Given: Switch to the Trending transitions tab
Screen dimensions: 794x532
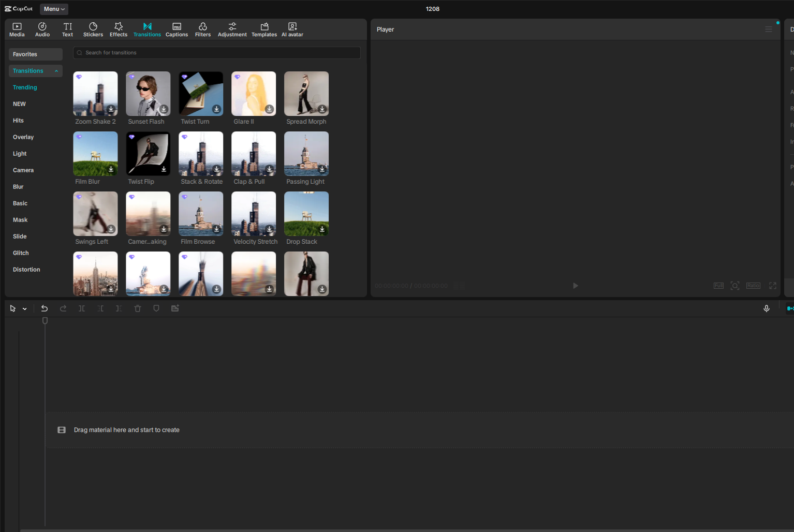Looking at the screenshot, I should point(25,87).
